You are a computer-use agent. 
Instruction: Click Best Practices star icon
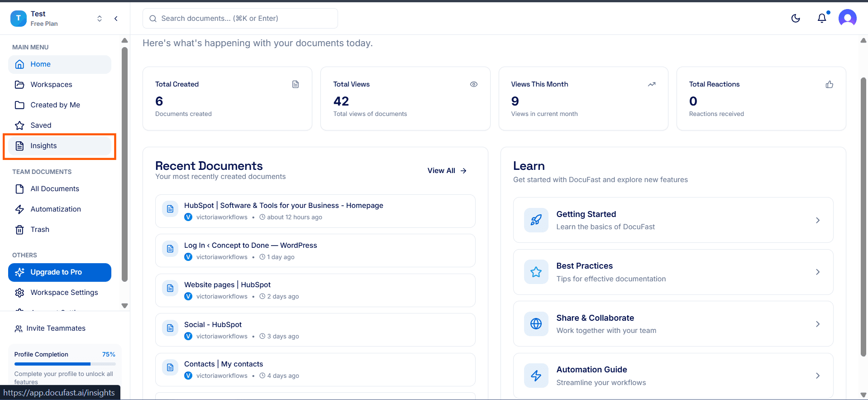point(536,272)
